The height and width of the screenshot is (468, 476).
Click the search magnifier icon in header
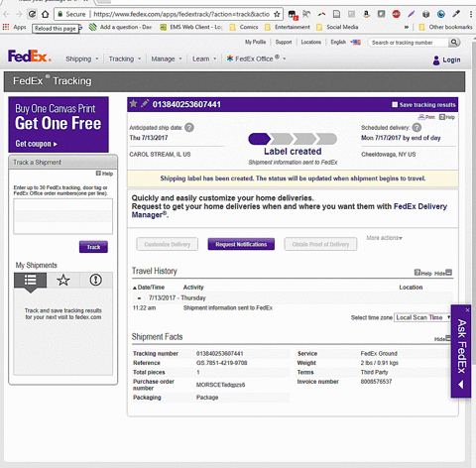point(454,43)
